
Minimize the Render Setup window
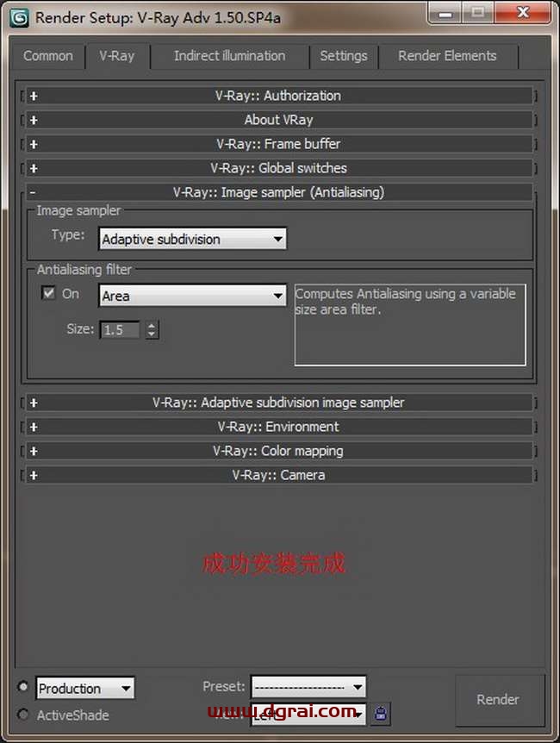tap(445, 13)
